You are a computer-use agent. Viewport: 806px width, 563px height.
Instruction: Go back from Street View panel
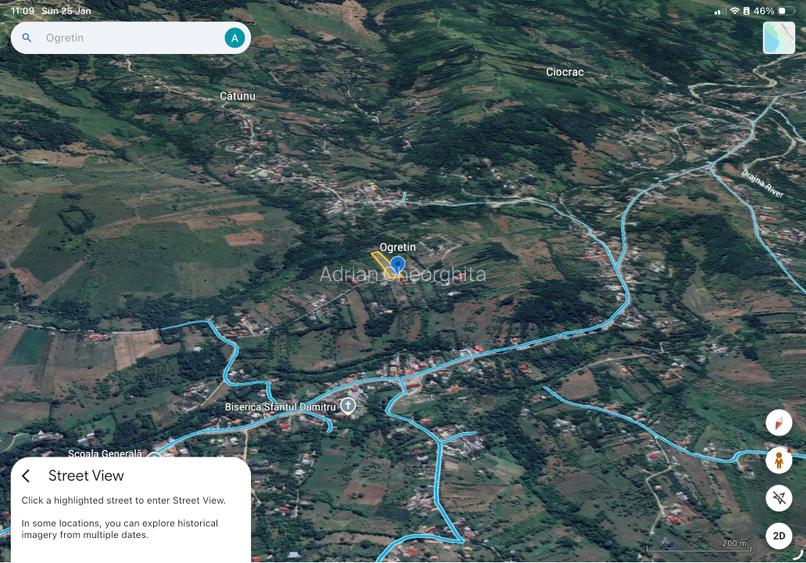pyautogui.click(x=26, y=476)
